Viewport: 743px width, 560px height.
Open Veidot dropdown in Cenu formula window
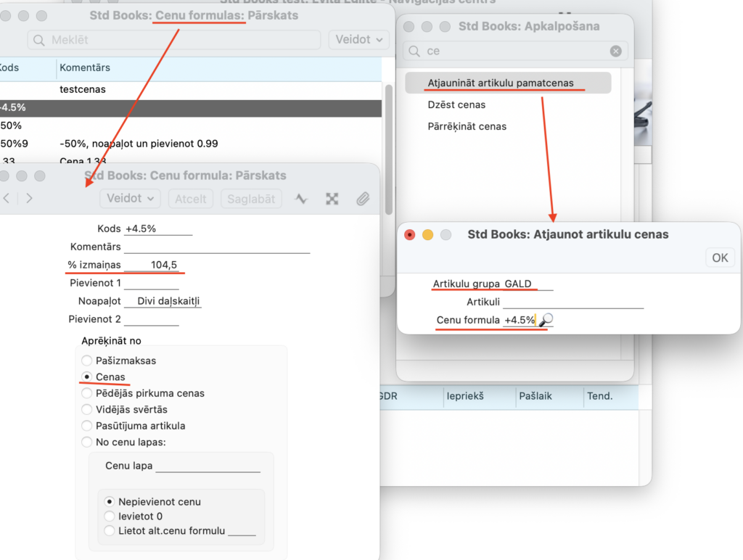(131, 199)
